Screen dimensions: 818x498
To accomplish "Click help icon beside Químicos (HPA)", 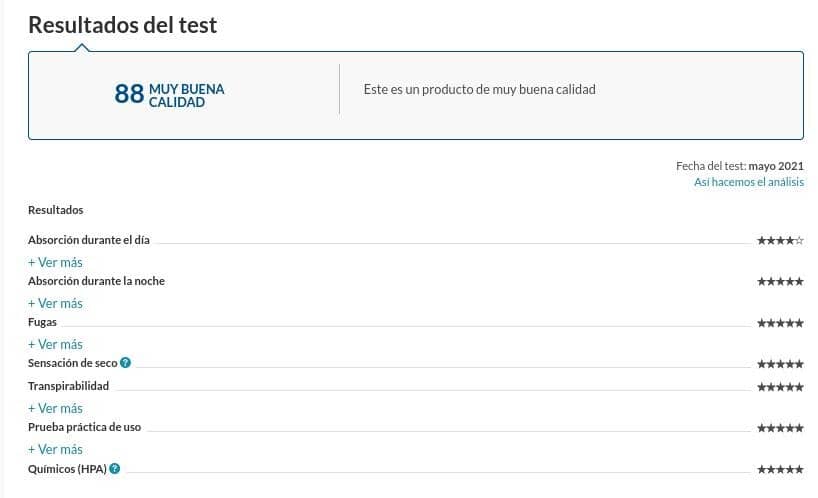I will (115, 468).
